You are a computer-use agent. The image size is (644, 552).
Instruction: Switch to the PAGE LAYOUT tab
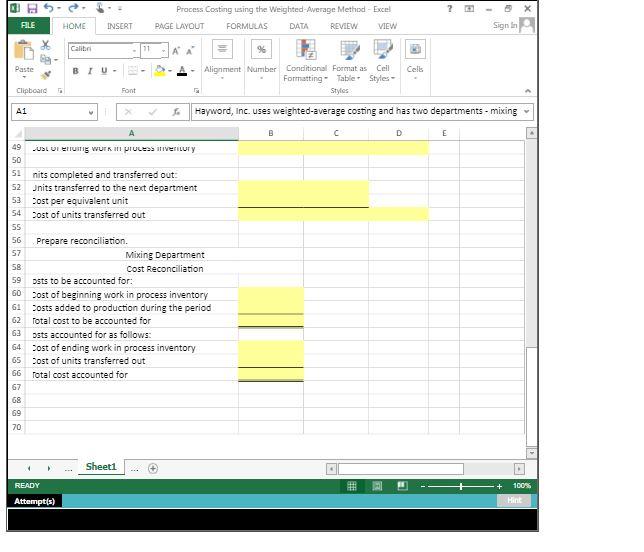pos(179,26)
